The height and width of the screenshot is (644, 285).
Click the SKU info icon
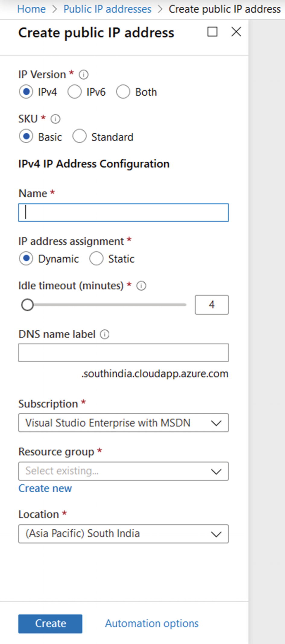click(55, 119)
